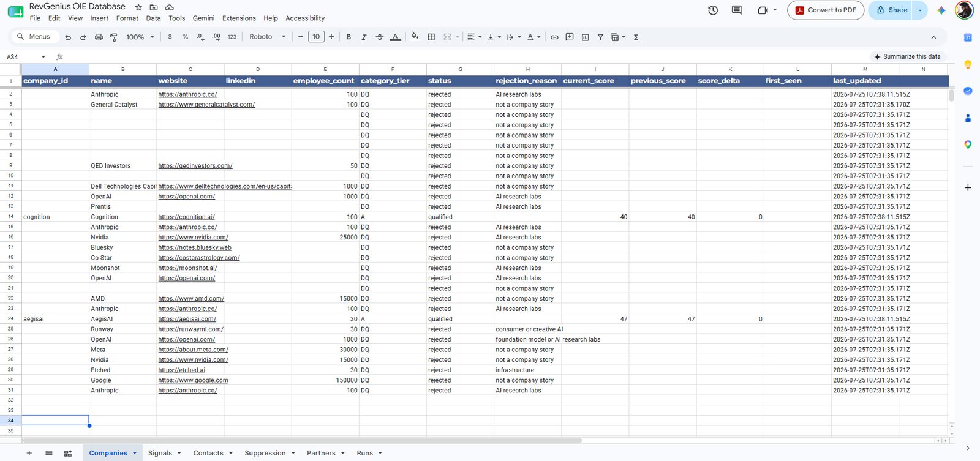The height and width of the screenshot is (461, 980).
Task: Toggle strikethrough formatting
Action: [x=379, y=37]
